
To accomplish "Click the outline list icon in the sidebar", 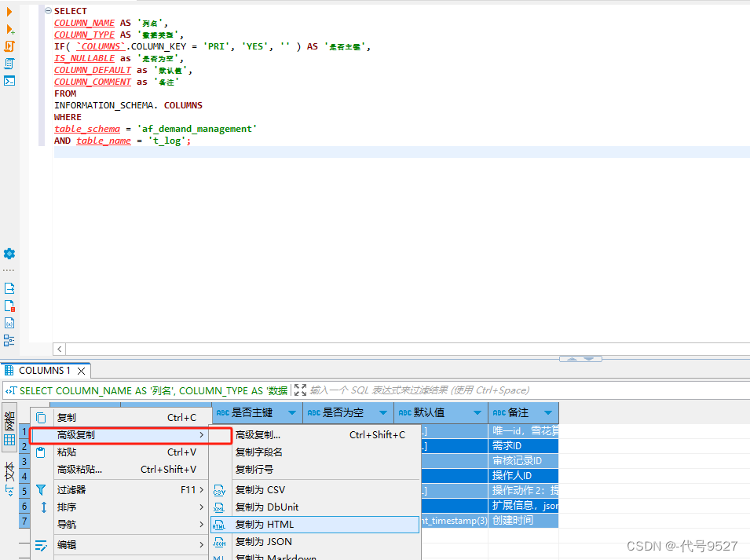I will (9, 340).
